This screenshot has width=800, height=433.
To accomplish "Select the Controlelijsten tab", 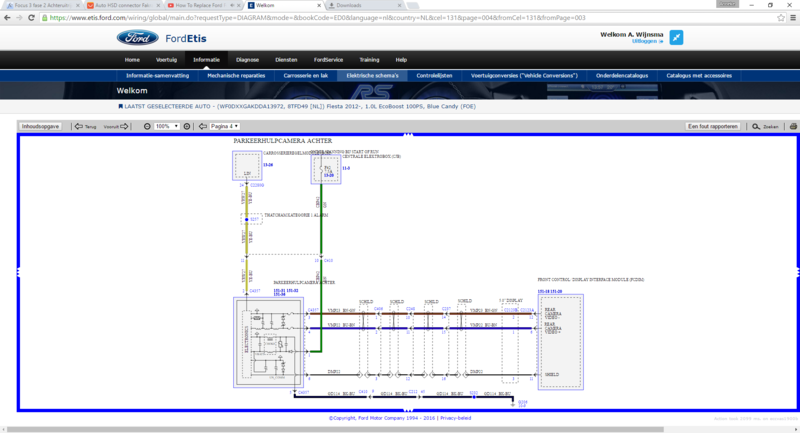I will pos(435,75).
